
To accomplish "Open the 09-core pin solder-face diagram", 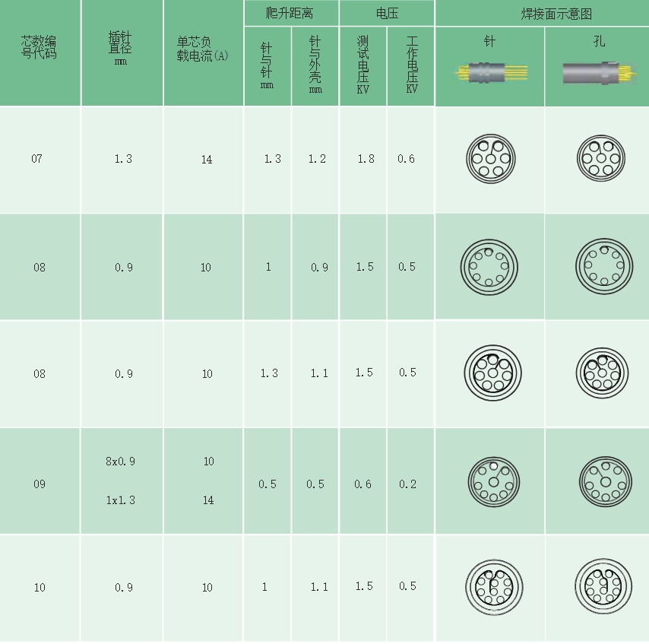I will tap(492, 481).
